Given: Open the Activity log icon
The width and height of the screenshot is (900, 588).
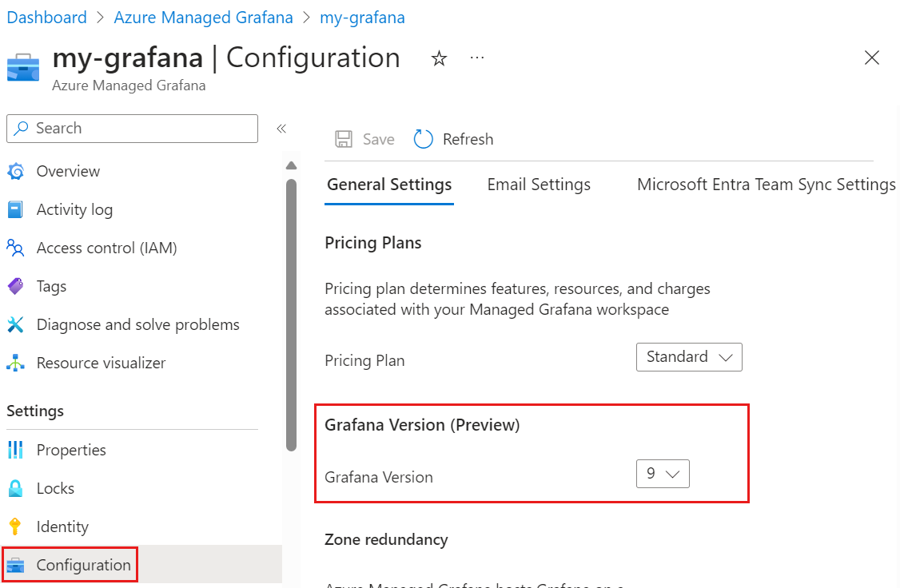Looking at the screenshot, I should pyautogui.click(x=15, y=209).
